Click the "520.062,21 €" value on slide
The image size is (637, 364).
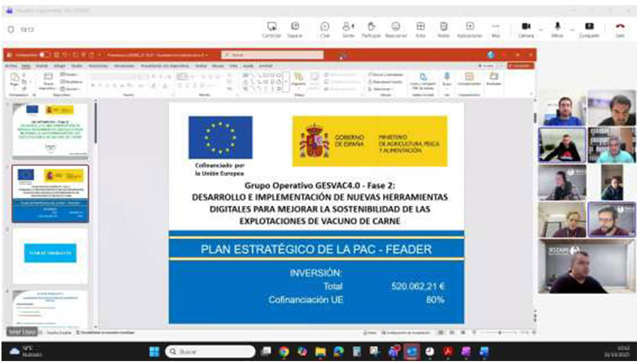pyautogui.click(x=419, y=286)
